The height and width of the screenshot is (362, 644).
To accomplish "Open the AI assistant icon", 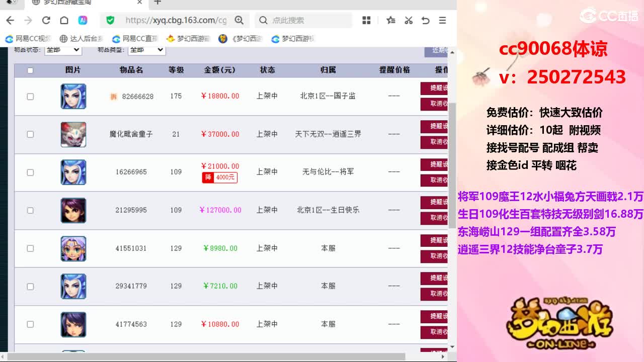I will pos(83,20).
